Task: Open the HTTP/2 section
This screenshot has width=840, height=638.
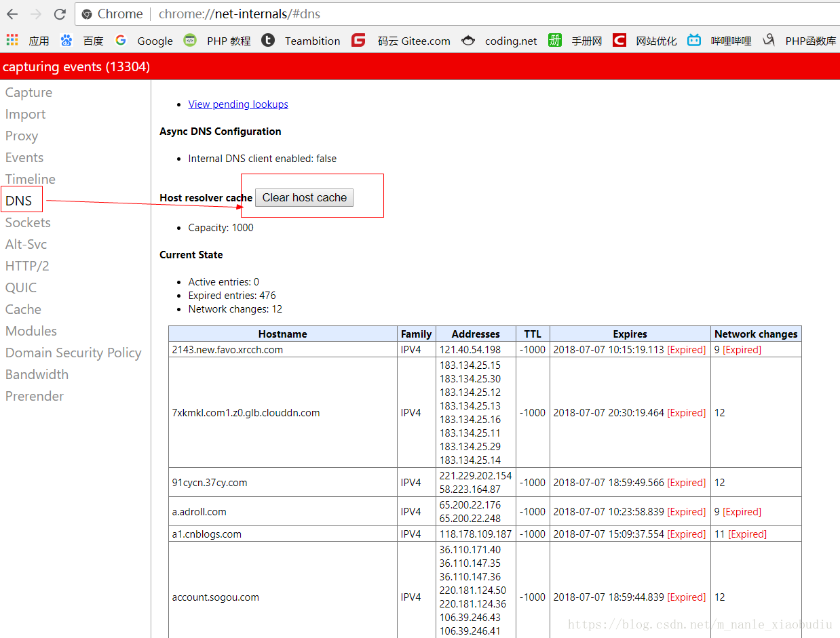Action: (x=27, y=266)
